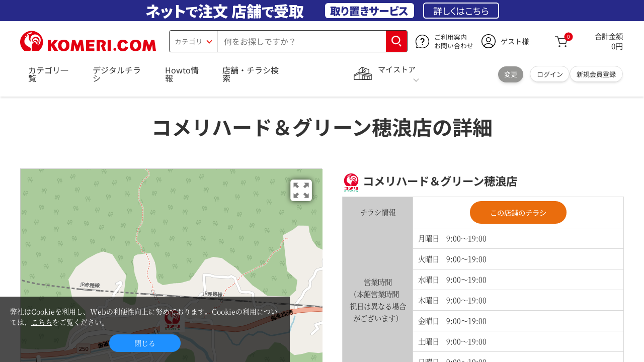Click the 取り置きサービス banner label

click(x=369, y=11)
